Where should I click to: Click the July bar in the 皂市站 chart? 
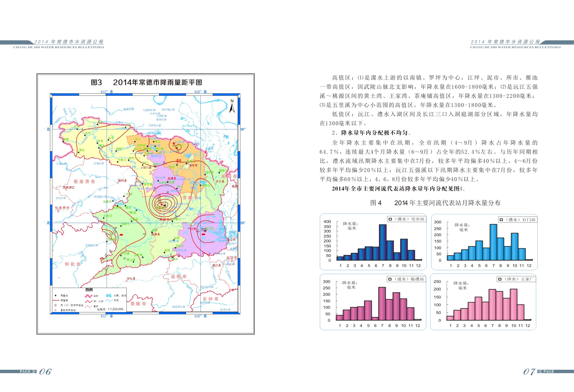click(383, 242)
